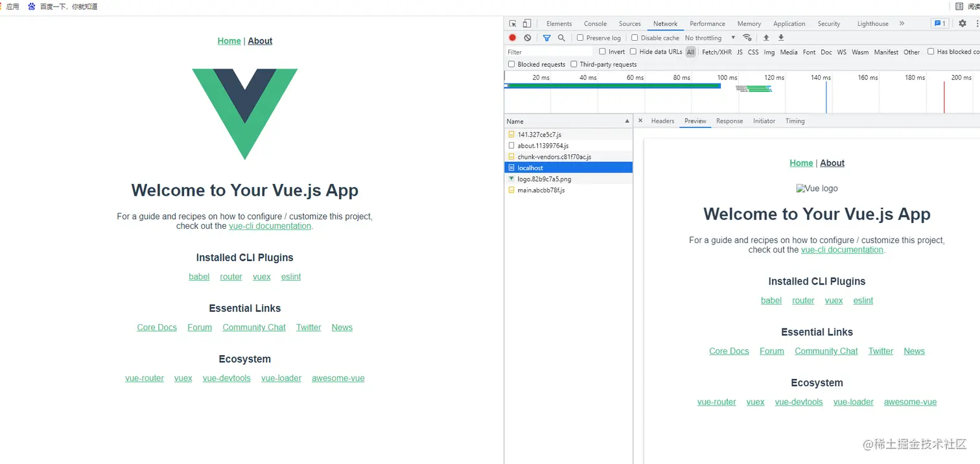980x464 pixels.
Task: Open the request Initiator tab
Action: (x=764, y=121)
